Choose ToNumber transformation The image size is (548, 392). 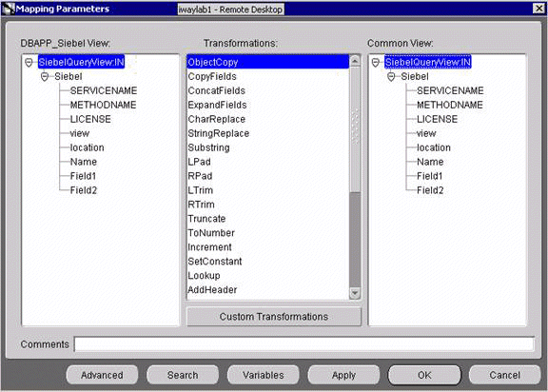coord(267,233)
